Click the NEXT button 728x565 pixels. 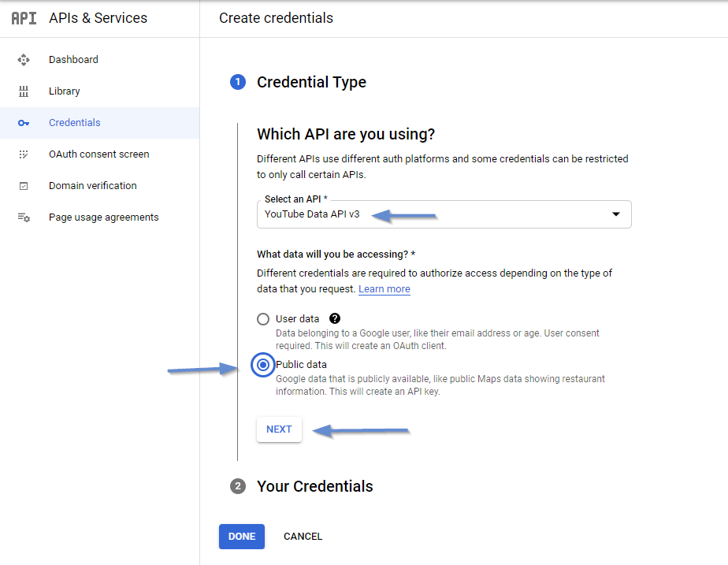point(279,429)
